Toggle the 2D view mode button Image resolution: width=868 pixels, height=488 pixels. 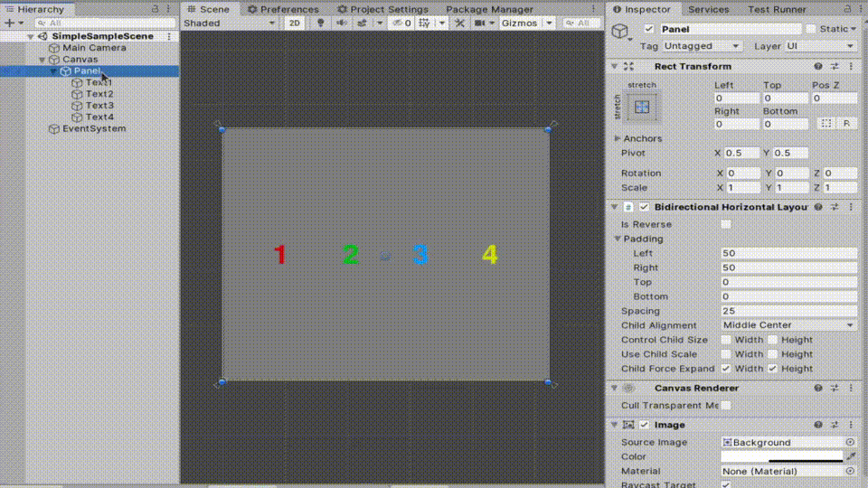(x=295, y=23)
